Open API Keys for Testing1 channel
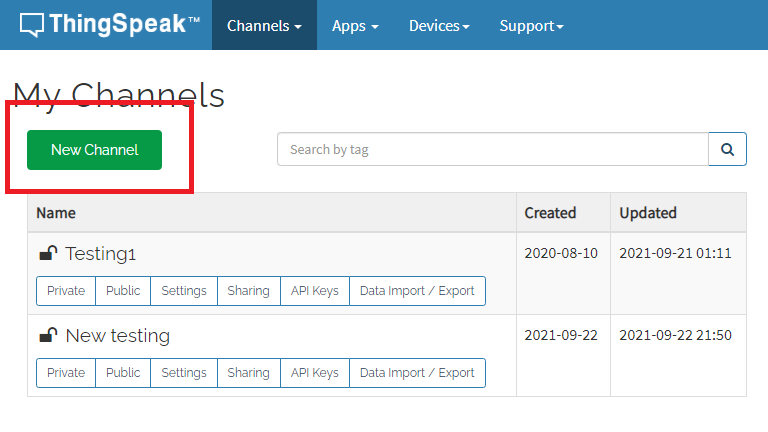 (314, 291)
